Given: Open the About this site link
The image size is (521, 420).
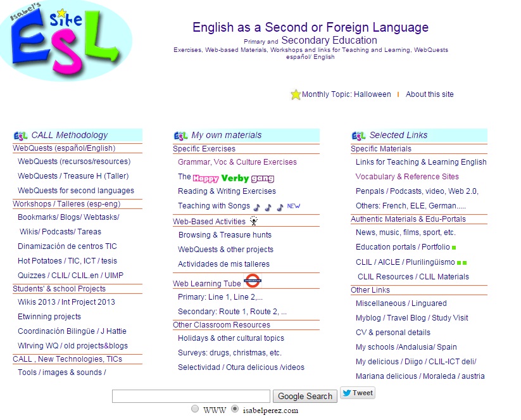Looking at the screenshot, I should 430,94.
